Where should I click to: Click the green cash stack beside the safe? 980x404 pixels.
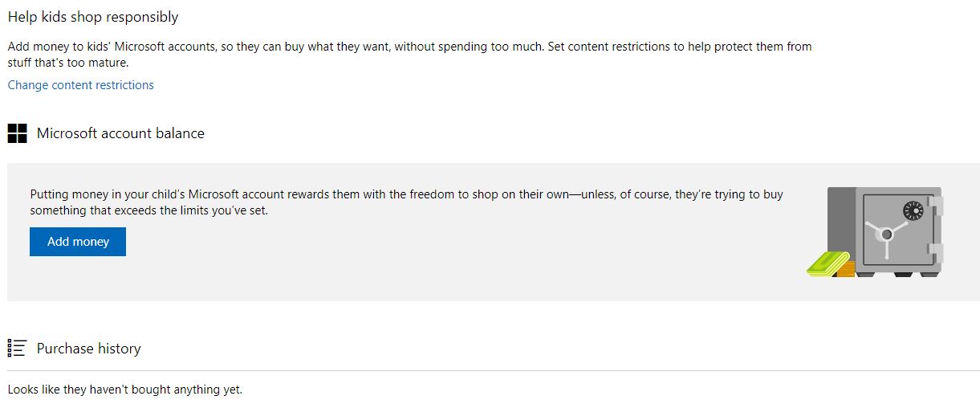coord(828,265)
